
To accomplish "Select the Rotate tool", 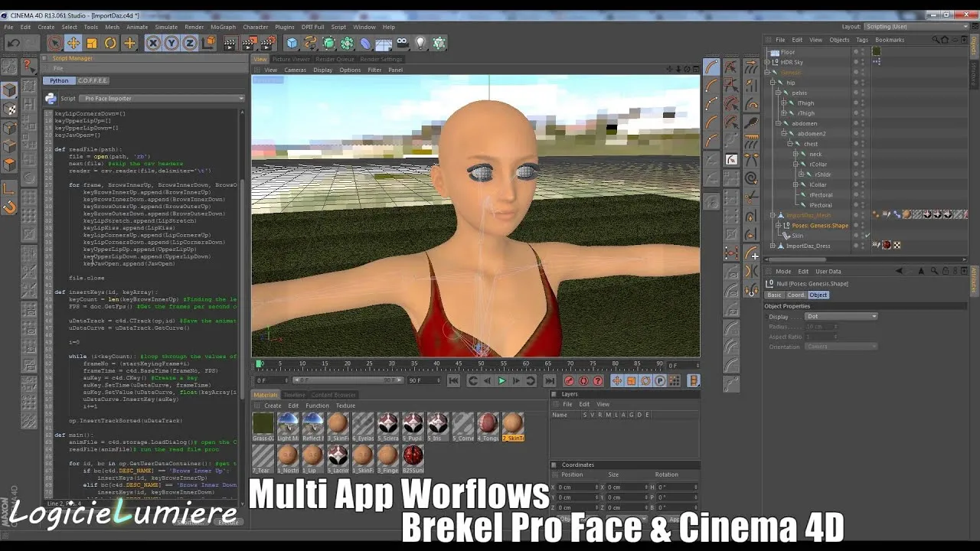I will pyautogui.click(x=110, y=44).
